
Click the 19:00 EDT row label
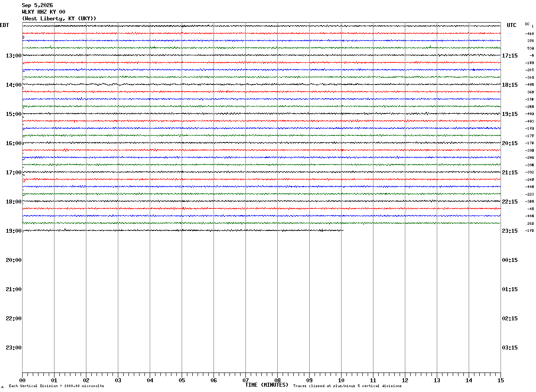(x=14, y=231)
